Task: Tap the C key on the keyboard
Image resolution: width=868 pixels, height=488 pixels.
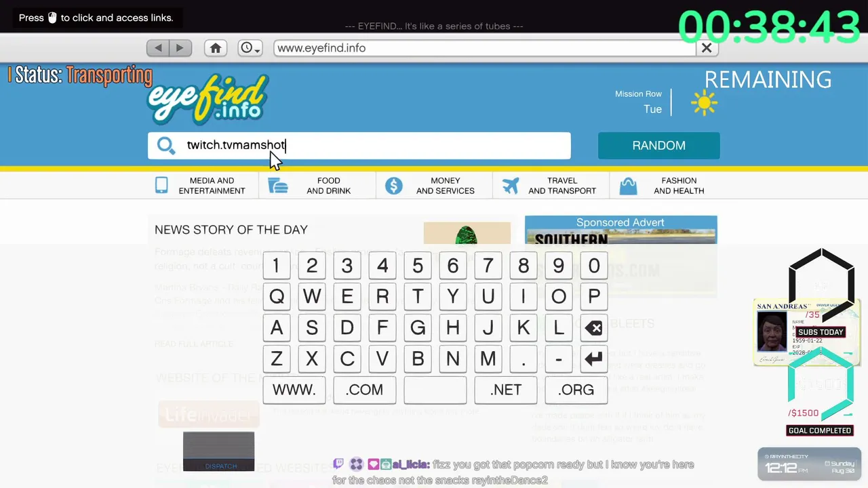Action: pyautogui.click(x=347, y=359)
